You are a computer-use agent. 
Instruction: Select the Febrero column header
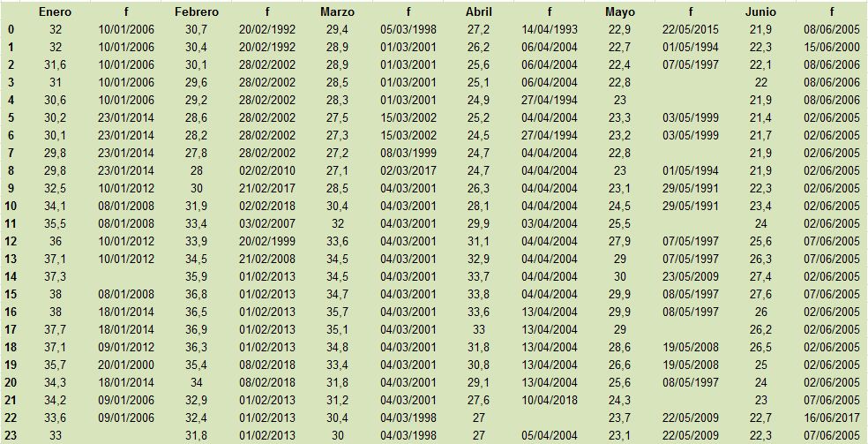click(197, 11)
